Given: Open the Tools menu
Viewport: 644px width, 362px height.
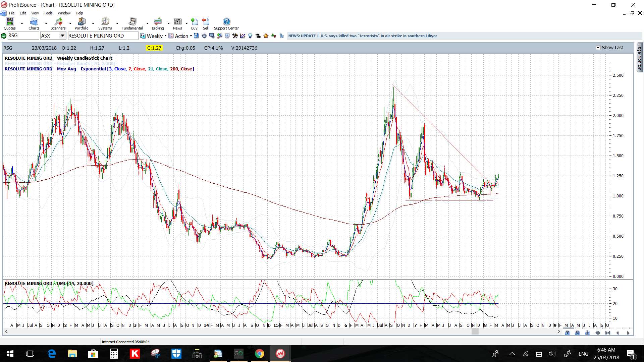Looking at the screenshot, I should point(48,13).
